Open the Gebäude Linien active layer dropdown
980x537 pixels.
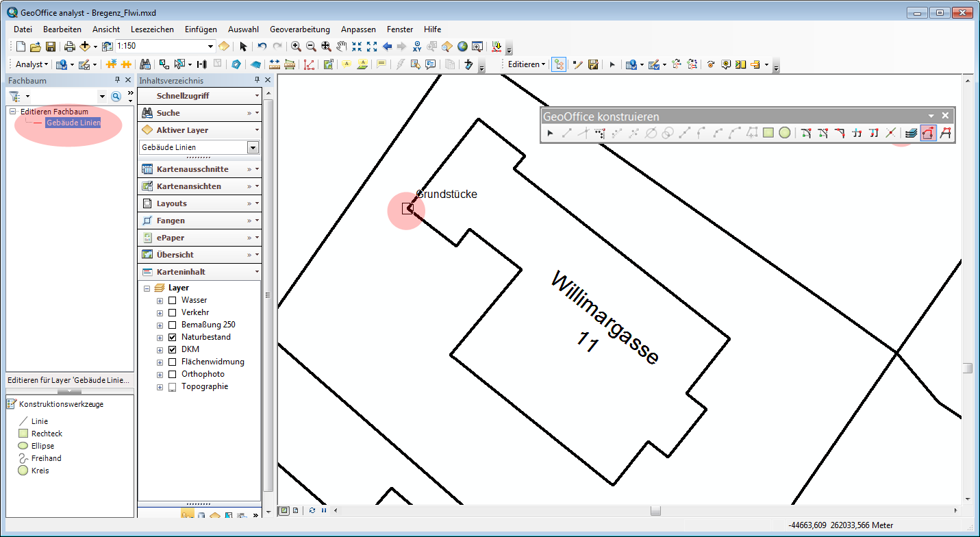253,147
